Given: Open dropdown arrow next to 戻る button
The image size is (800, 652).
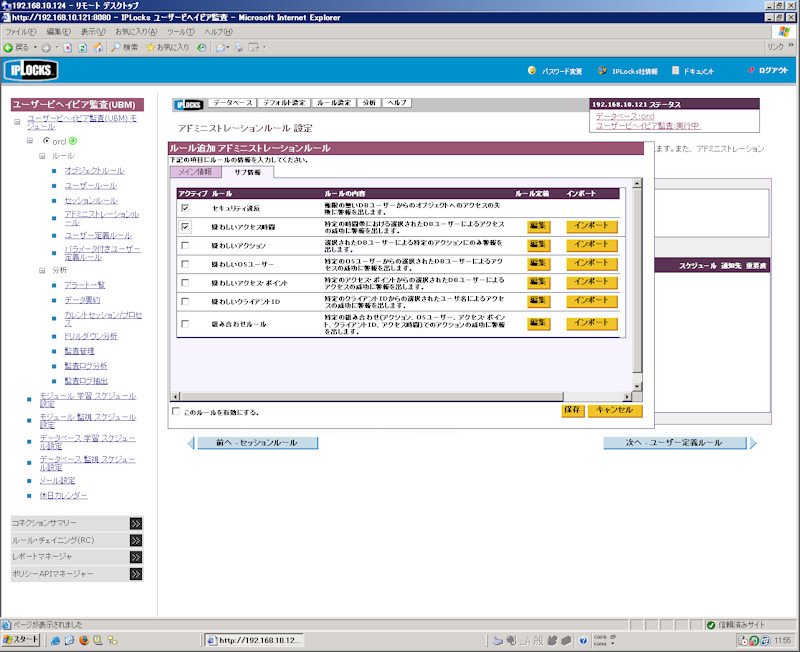Looking at the screenshot, I should click(x=35, y=47).
